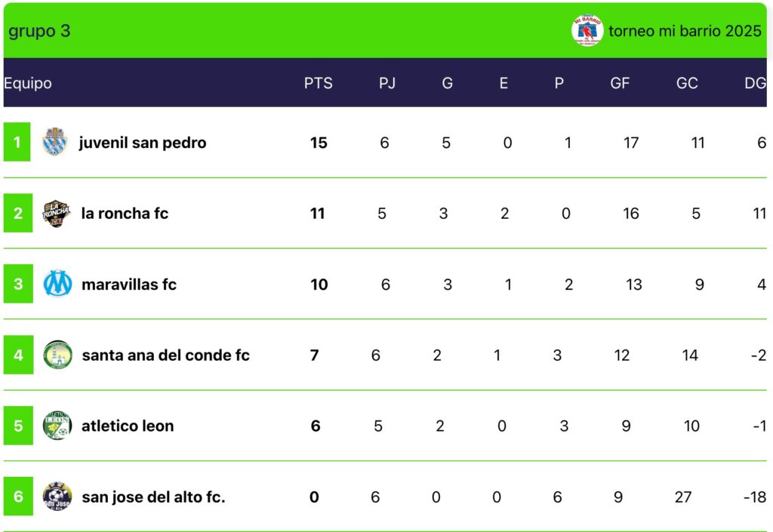The height and width of the screenshot is (532, 773).
Task: Click the juvenil san pedro team crest
Action: tap(55, 142)
